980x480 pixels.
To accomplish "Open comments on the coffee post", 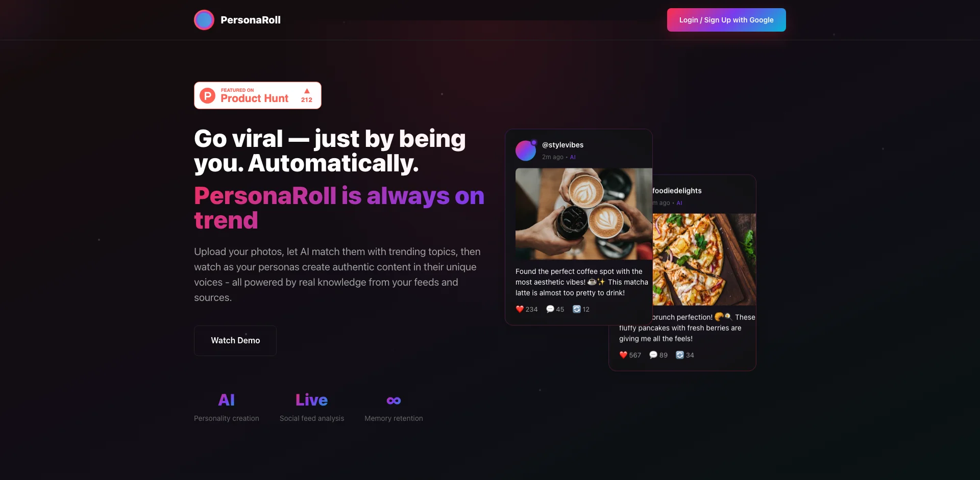I will click(550, 309).
